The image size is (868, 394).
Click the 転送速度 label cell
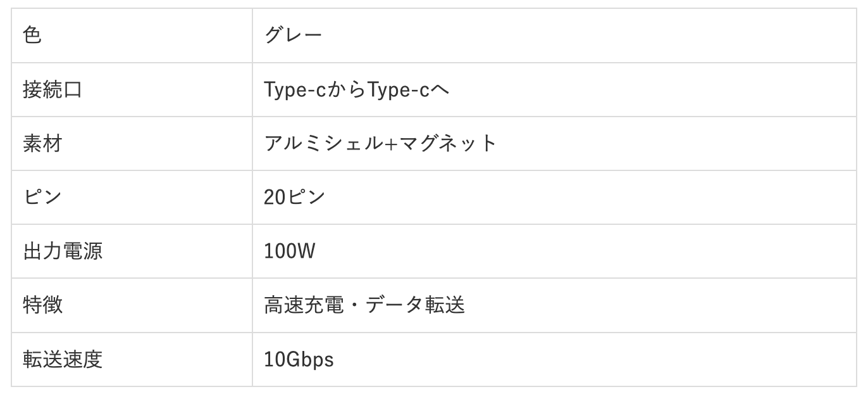tap(63, 360)
